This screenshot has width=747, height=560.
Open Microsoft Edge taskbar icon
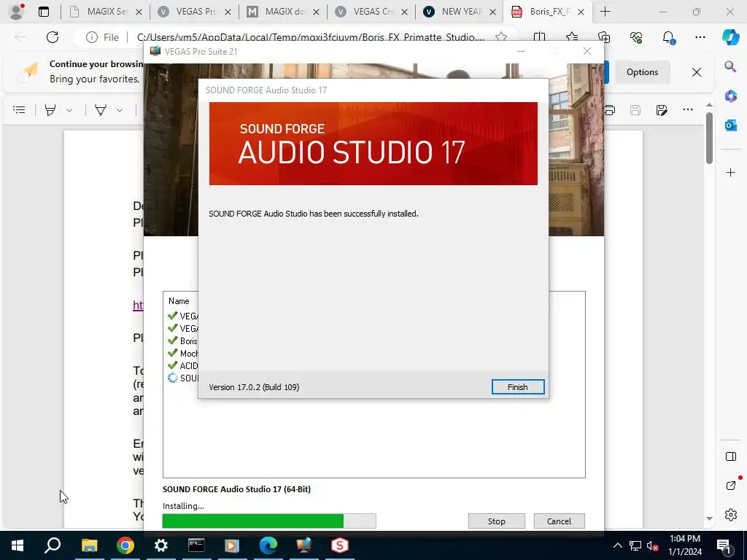click(x=268, y=545)
